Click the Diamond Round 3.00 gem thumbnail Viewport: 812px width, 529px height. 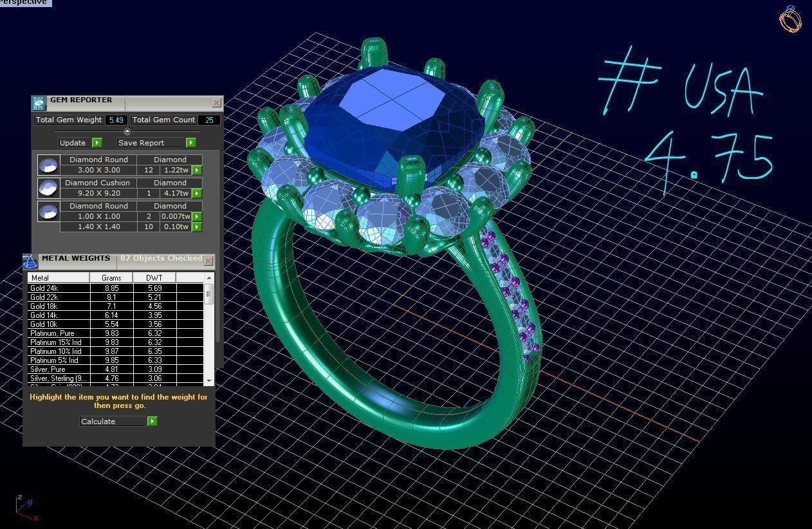click(48, 165)
